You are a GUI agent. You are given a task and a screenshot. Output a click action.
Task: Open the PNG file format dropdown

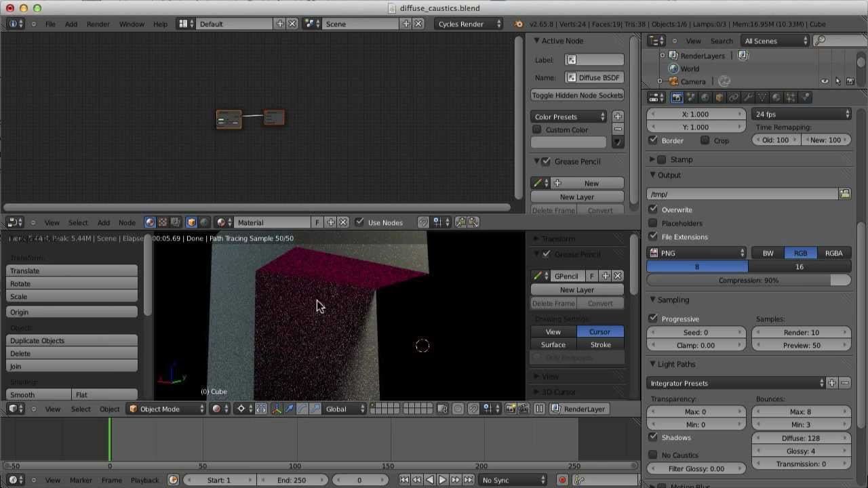tap(696, 253)
